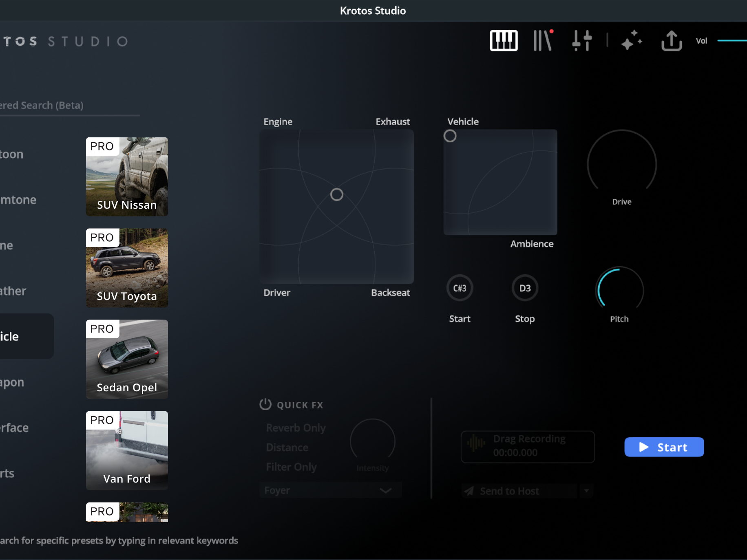Click the export upload icon
The image size is (747, 560).
coord(671,41)
